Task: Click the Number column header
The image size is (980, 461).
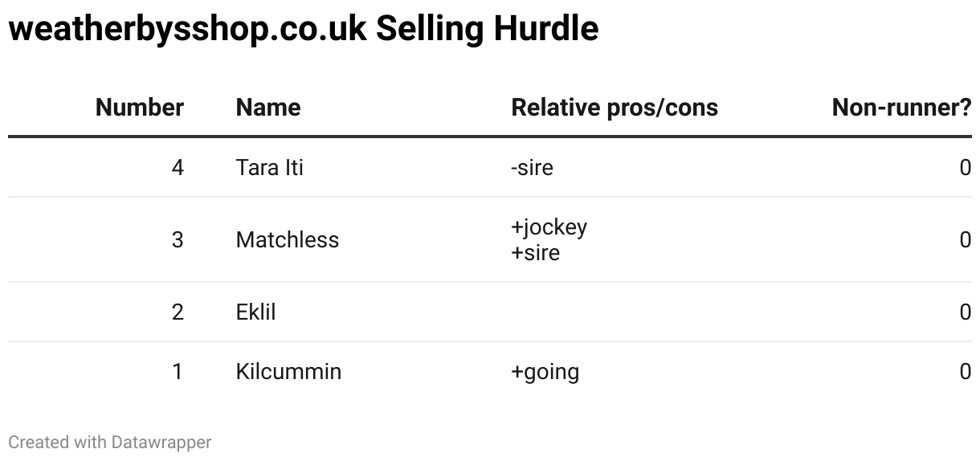Action: (x=140, y=108)
